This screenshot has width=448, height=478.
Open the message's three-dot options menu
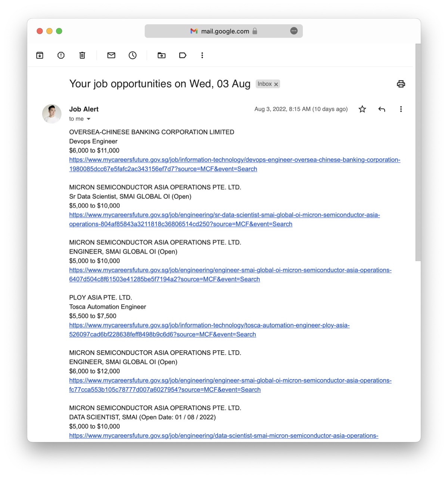tap(401, 109)
